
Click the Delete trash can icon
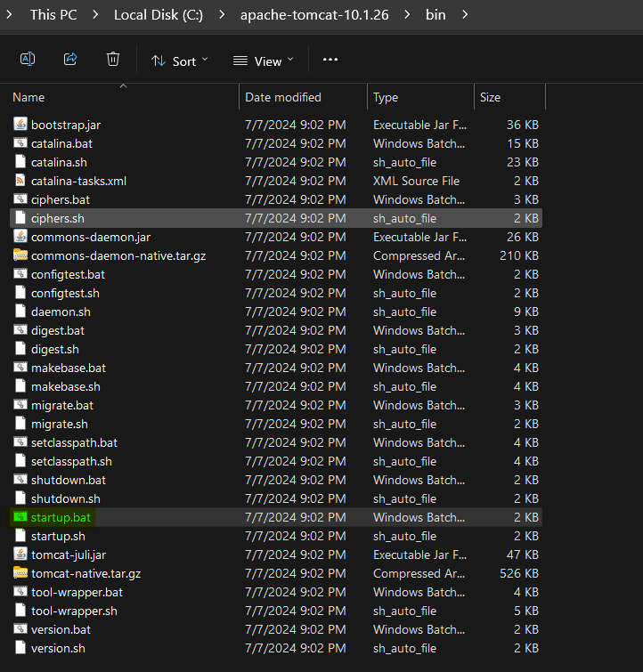tap(113, 60)
